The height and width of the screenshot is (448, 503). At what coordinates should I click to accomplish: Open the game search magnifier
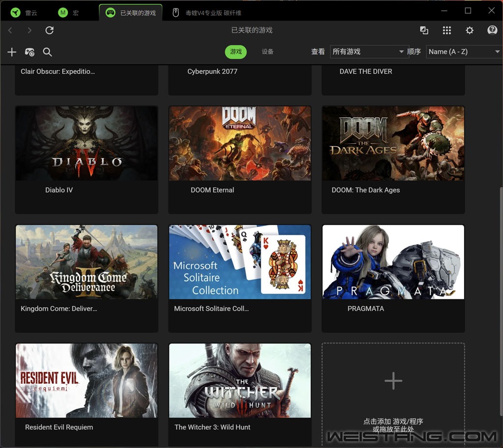pos(48,52)
